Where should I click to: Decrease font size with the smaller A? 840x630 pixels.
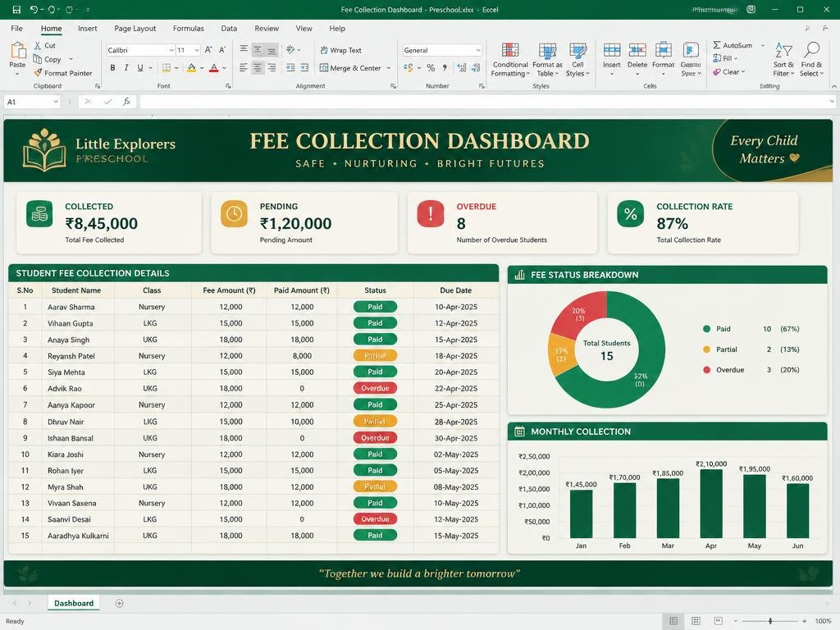point(222,50)
